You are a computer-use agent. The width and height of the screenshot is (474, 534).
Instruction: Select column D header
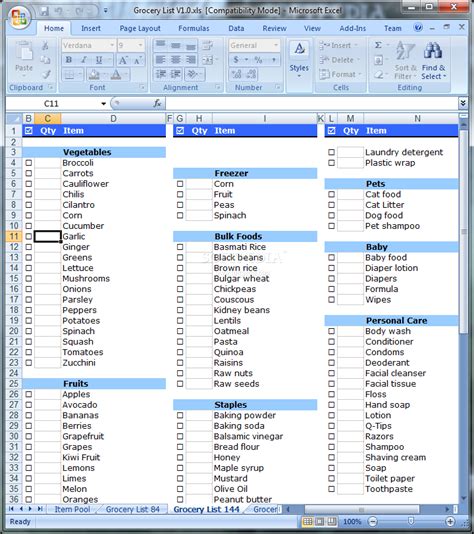point(113,119)
